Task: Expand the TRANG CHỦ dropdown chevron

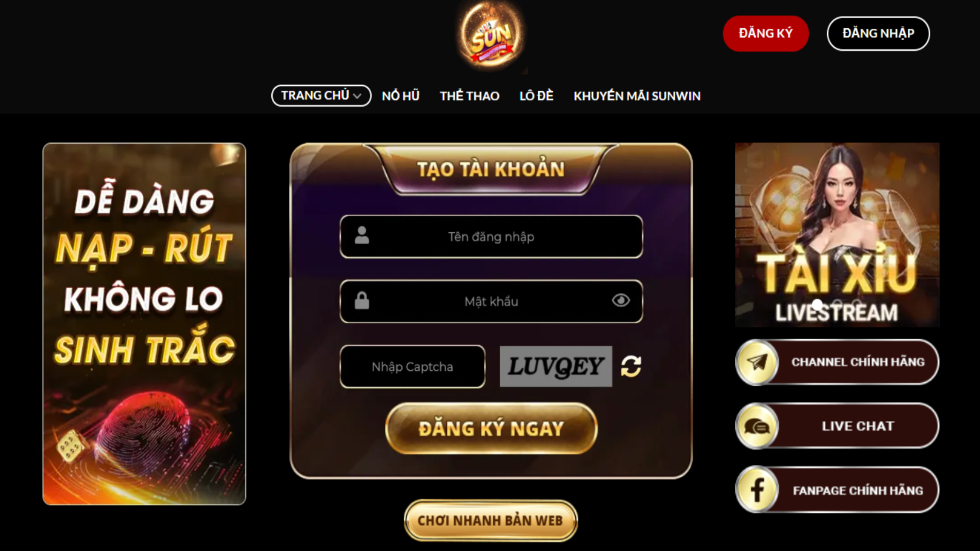Action: pyautogui.click(x=357, y=96)
